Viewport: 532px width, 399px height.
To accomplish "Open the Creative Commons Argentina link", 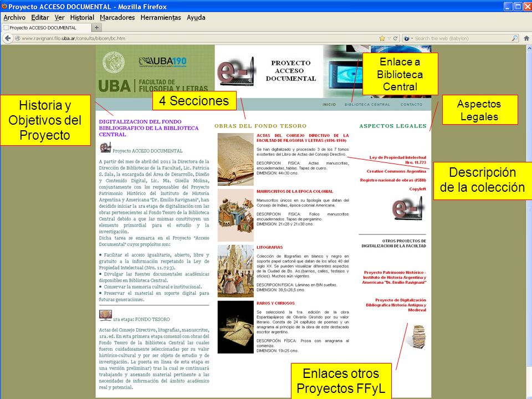I will (396, 171).
